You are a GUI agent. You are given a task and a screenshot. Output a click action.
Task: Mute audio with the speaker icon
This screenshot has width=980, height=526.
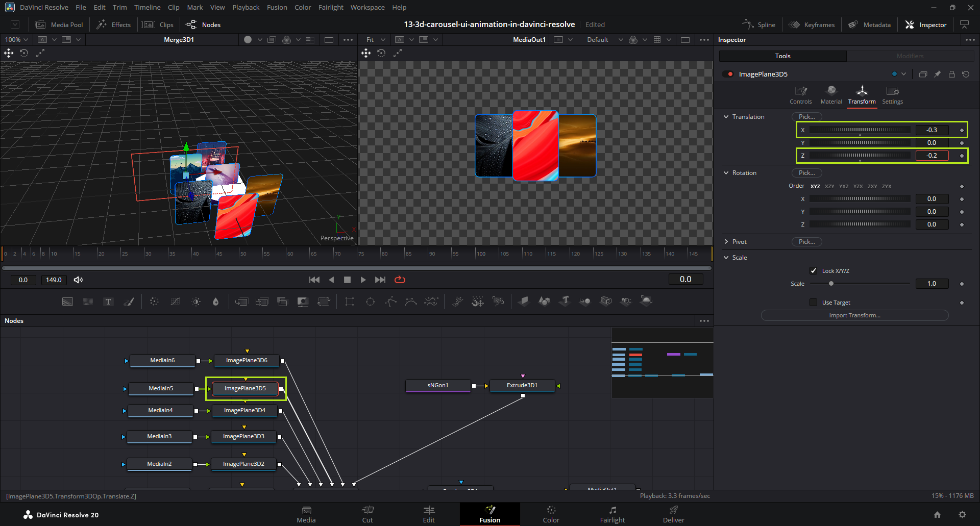pos(78,280)
